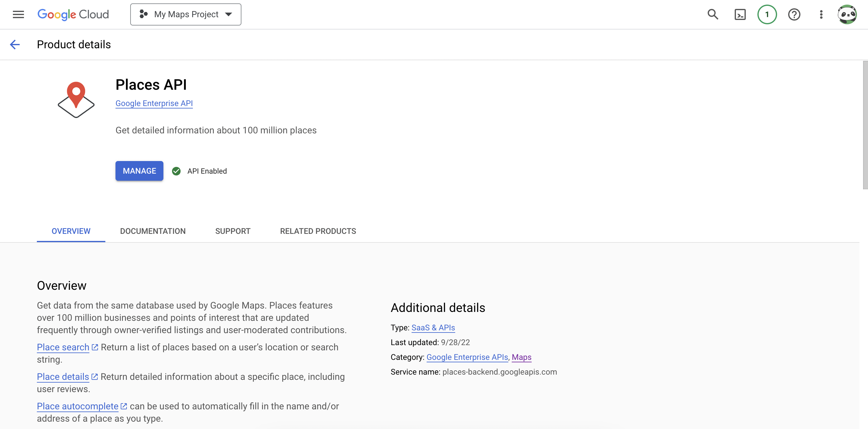Click the MANAGE button
This screenshot has height=429, width=868.
[139, 171]
